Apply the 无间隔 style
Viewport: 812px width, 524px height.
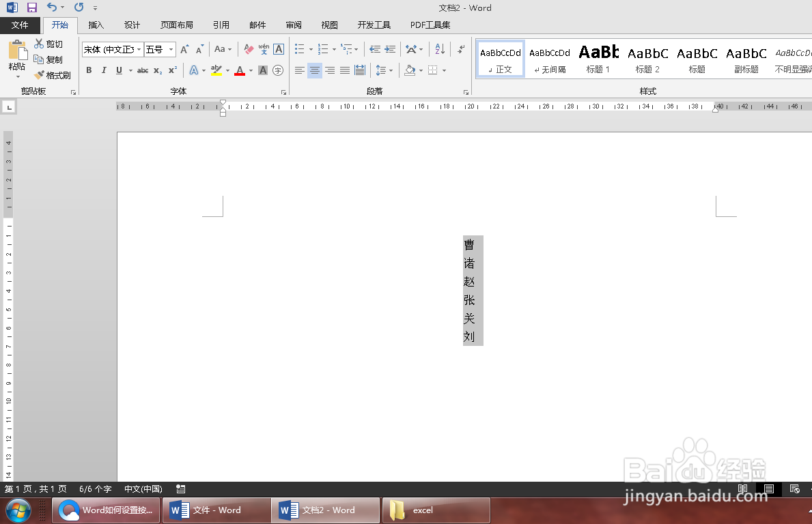click(550, 59)
